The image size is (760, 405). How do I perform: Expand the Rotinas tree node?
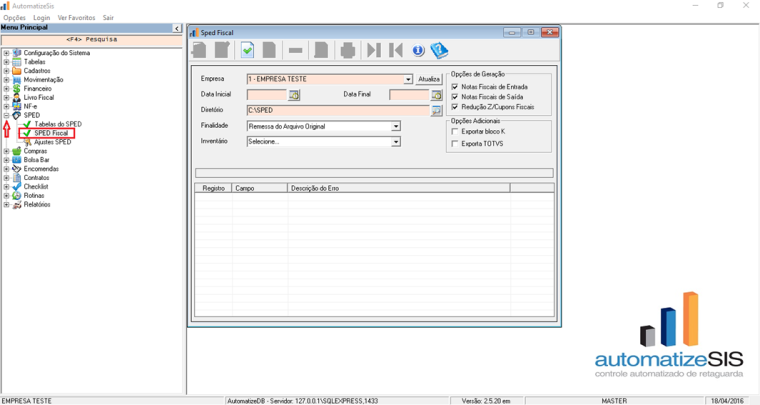[6, 196]
